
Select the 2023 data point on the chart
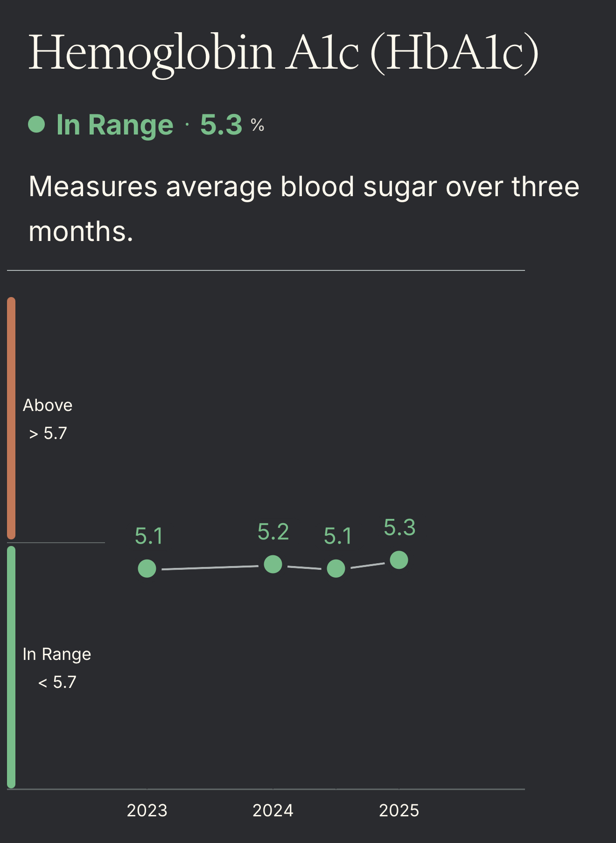tap(147, 568)
